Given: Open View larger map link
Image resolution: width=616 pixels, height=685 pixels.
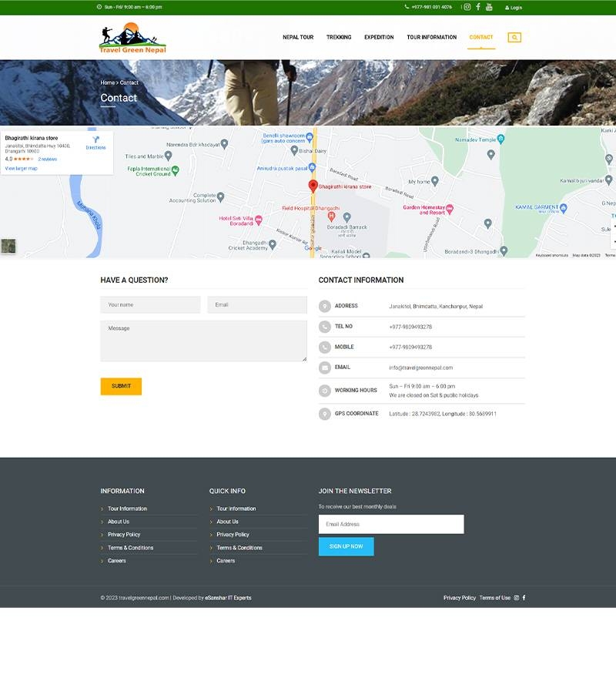Looking at the screenshot, I should (22, 168).
